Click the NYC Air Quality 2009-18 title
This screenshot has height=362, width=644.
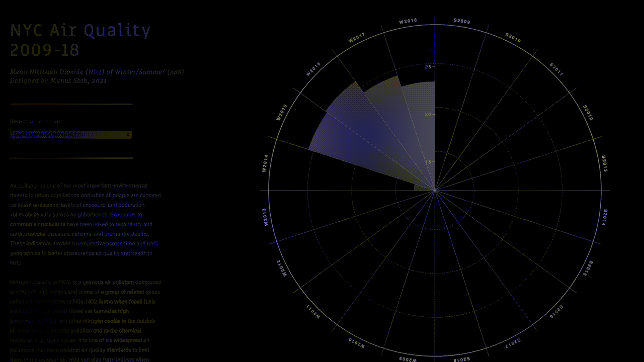pyautogui.click(x=80, y=40)
